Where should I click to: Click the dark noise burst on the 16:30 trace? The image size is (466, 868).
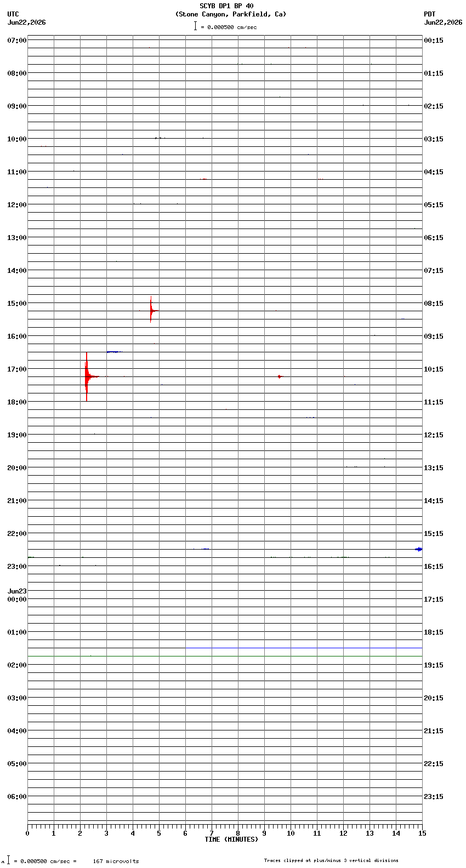tap(114, 352)
